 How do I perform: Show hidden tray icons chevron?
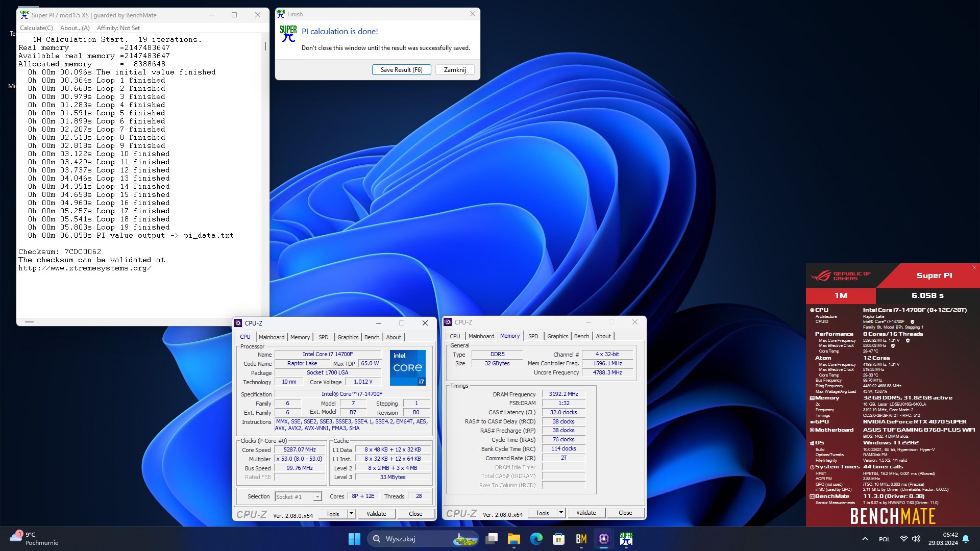pos(865,539)
